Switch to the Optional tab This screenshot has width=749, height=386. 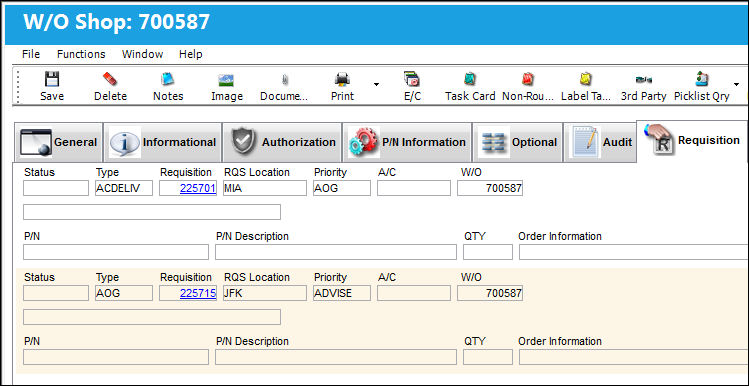(517, 142)
